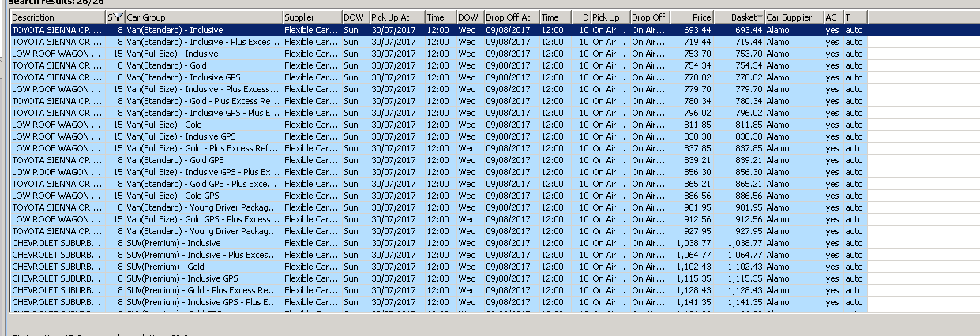Viewport: 980px width, 336px height.
Task: Click the Flexible Car supplier cell in the 839.21 row
Action: (x=312, y=160)
